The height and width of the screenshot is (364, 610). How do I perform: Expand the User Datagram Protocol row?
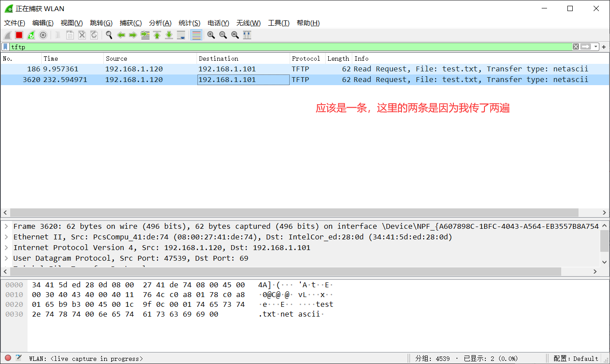point(6,258)
